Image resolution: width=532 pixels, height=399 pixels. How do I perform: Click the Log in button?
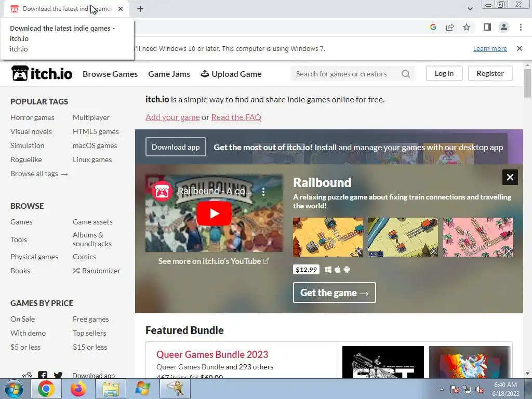(x=444, y=73)
